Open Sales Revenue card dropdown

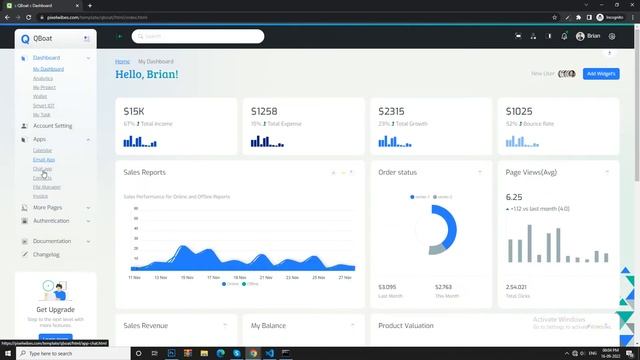225,325
